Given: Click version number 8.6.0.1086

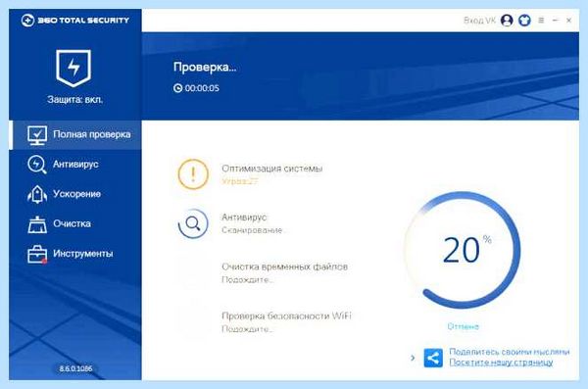Looking at the screenshot, I should coord(75,368).
